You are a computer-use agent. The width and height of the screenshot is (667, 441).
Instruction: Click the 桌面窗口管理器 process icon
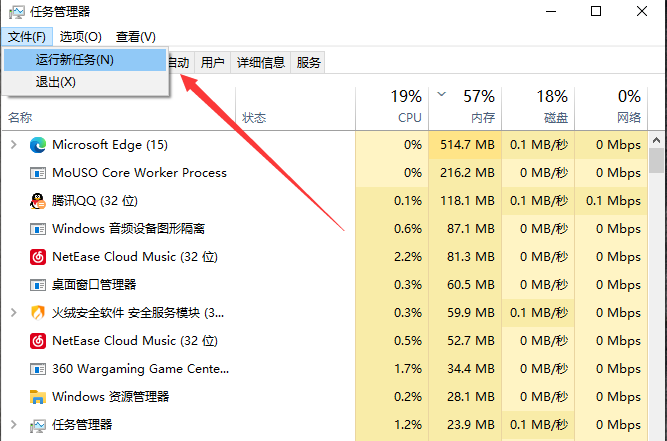(38, 285)
